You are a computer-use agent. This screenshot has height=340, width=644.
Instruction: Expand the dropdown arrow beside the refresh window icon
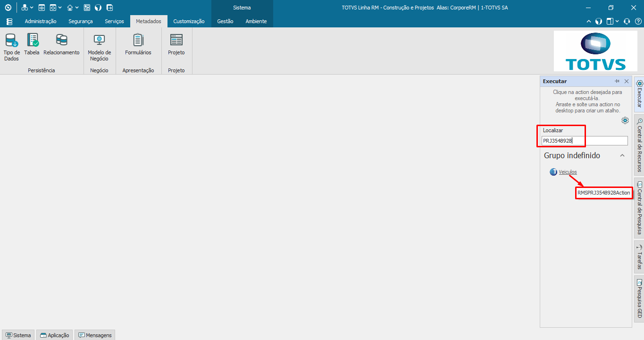point(60,8)
